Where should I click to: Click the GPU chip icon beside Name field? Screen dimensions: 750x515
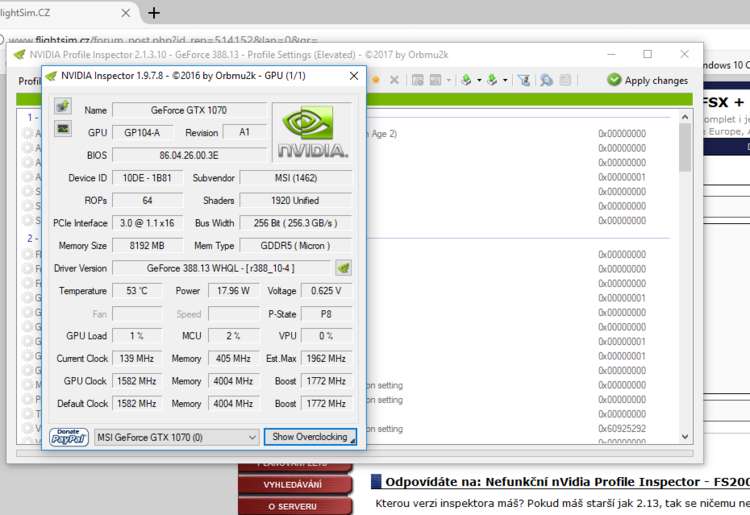click(x=63, y=106)
